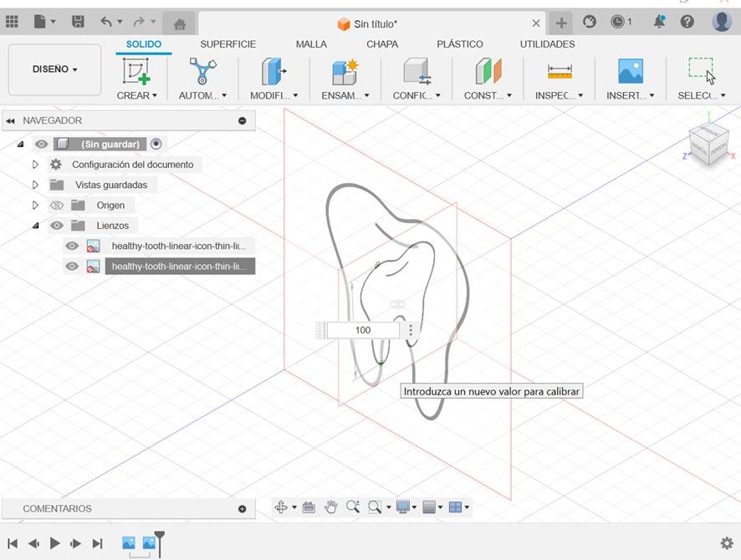The image size is (741, 560).
Task: Play the timeline
Action: [55, 543]
